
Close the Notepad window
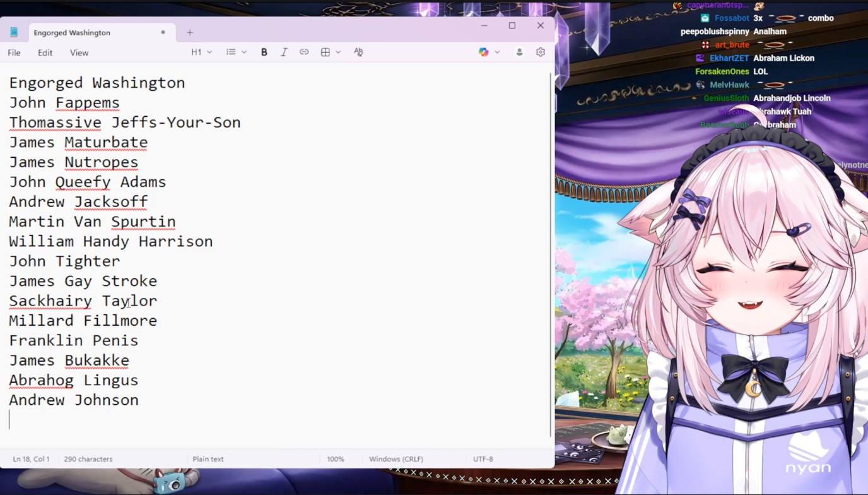pos(541,25)
